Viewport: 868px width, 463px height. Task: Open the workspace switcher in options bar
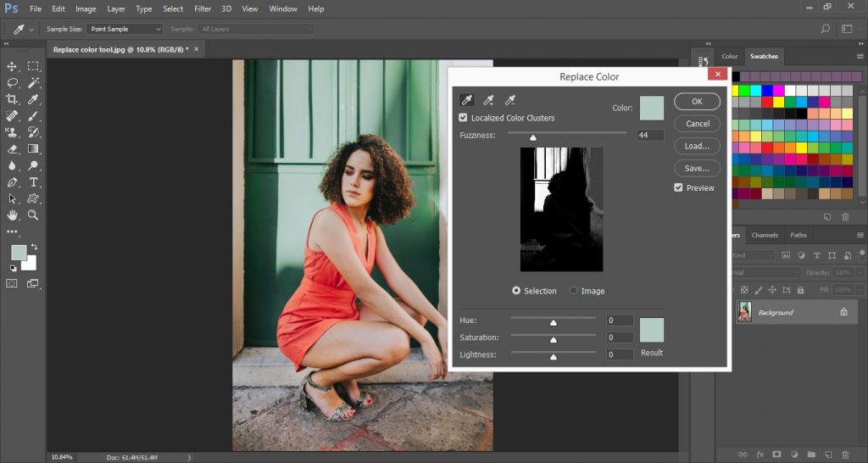[x=847, y=29]
